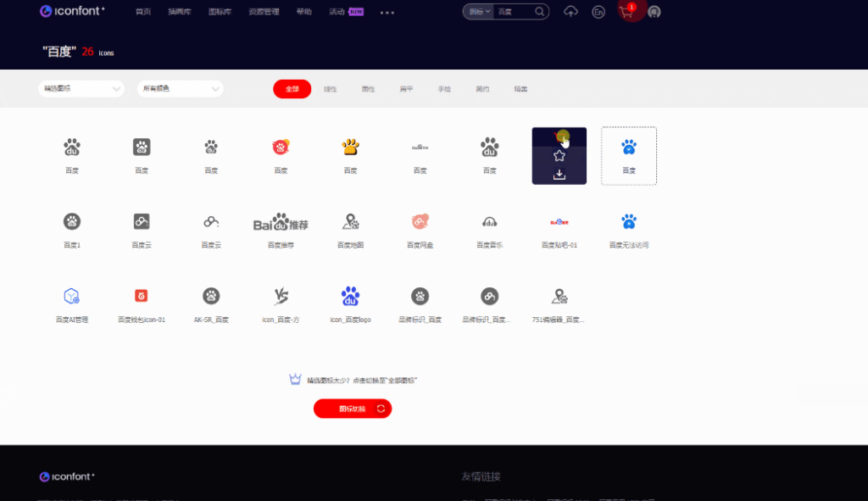Select the red circle 百度 paw icon
This screenshot has width=868, height=501.
click(x=281, y=148)
